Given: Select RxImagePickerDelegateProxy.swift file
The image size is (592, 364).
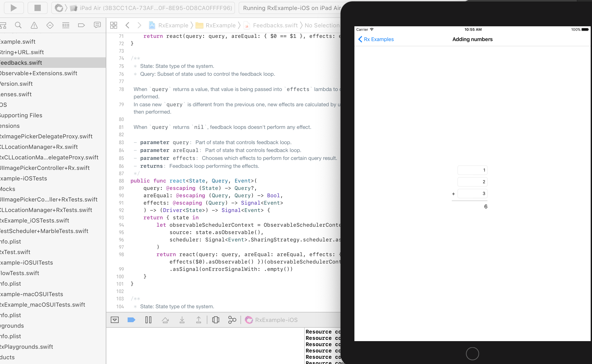Looking at the screenshot, I should (x=46, y=136).
